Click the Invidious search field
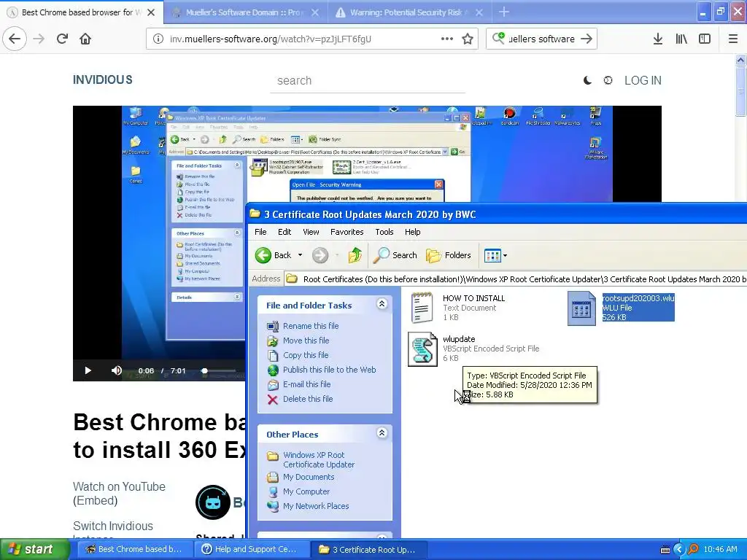 tap(368, 80)
